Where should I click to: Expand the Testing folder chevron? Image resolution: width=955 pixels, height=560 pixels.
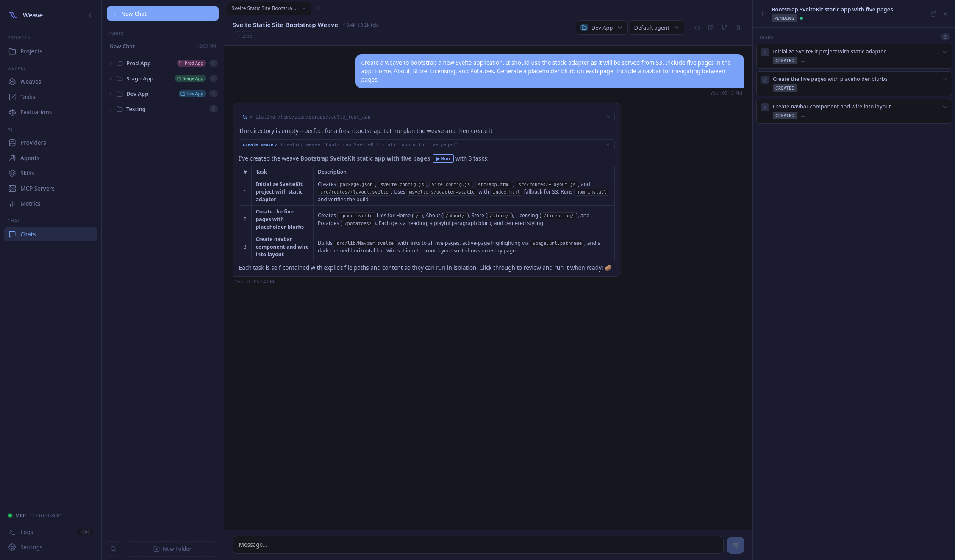tap(111, 109)
